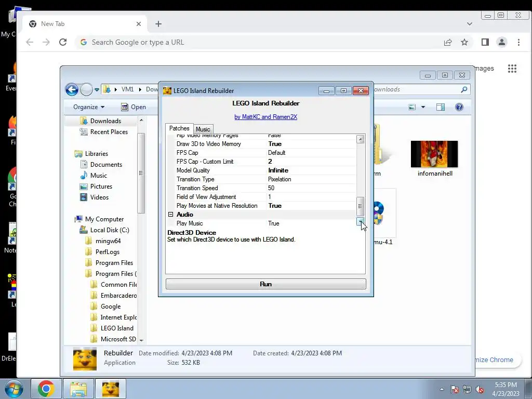Click the Run button in LEGO Island Rebuilder
Screen dimensions: 532x399
coord(265,284)
